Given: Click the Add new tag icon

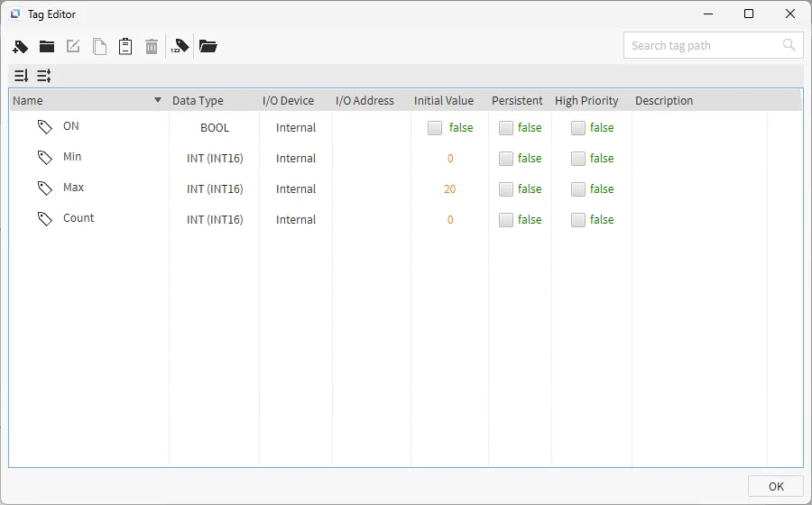Looking at the screenshot, I should [x=21, y=46].
